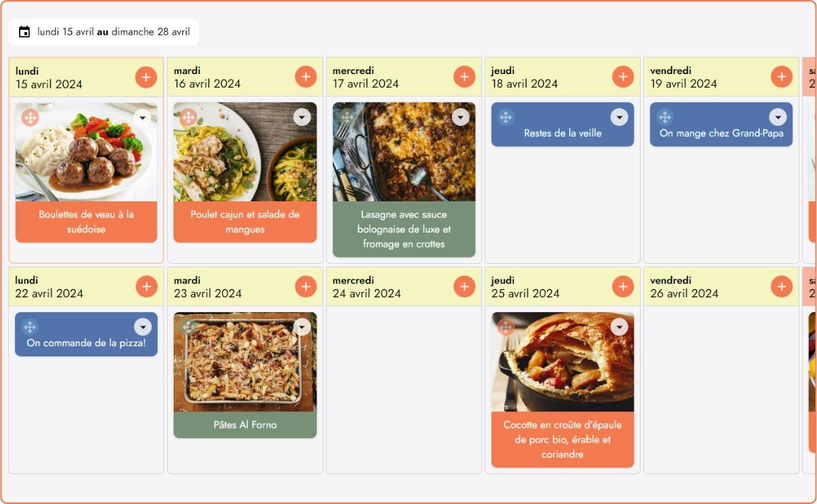Add a meal to mercredi 17 avril
This screenshot has height=504, width=817.
coord(464,77)
